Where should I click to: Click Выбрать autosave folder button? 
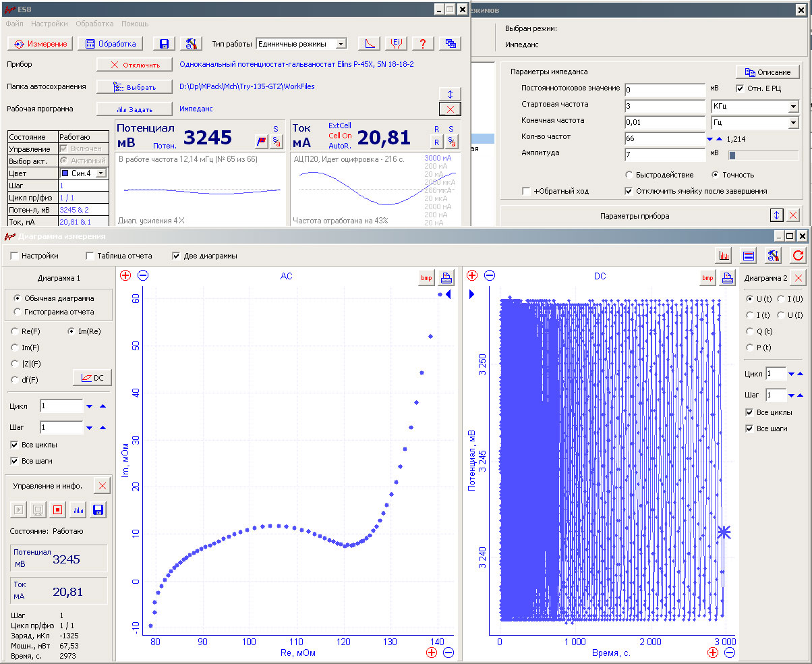point(135,87)
